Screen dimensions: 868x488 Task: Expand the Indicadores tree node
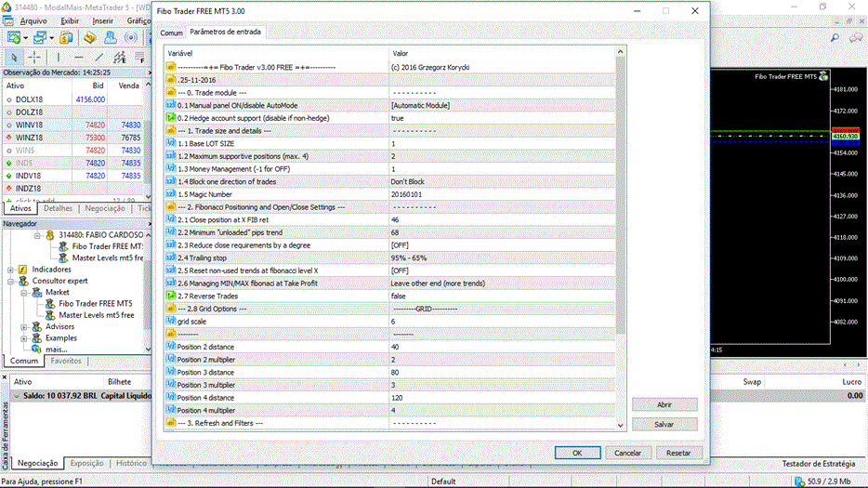click(x=10, y=270)
